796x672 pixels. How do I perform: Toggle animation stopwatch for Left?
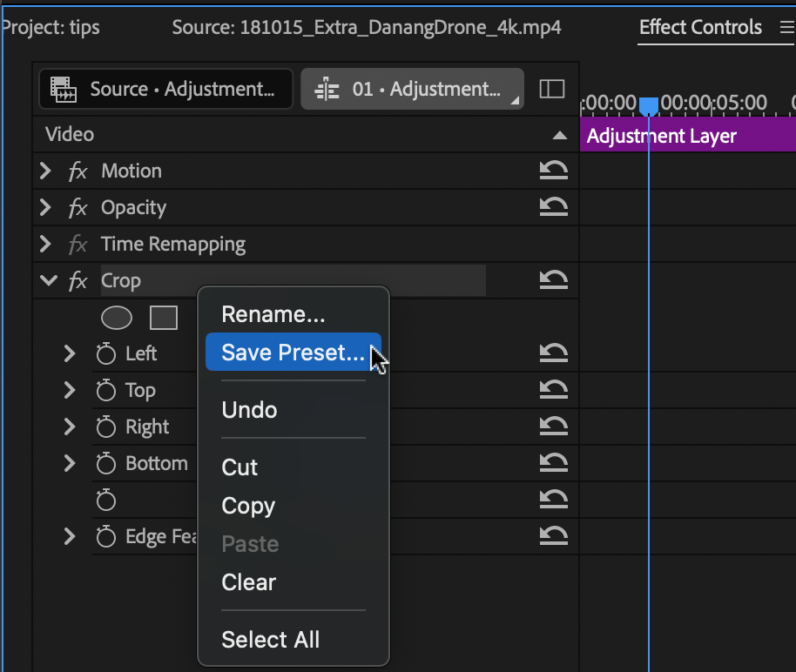[106, 353]
